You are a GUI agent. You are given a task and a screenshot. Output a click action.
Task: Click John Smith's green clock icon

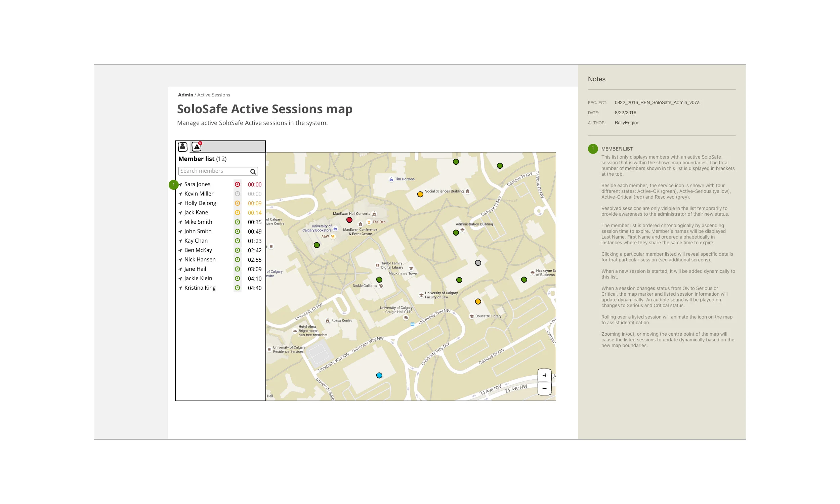point(237,231)
